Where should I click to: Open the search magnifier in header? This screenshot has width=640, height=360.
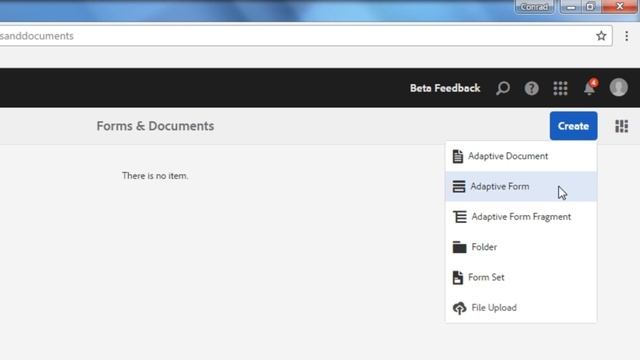click(502, 88)
